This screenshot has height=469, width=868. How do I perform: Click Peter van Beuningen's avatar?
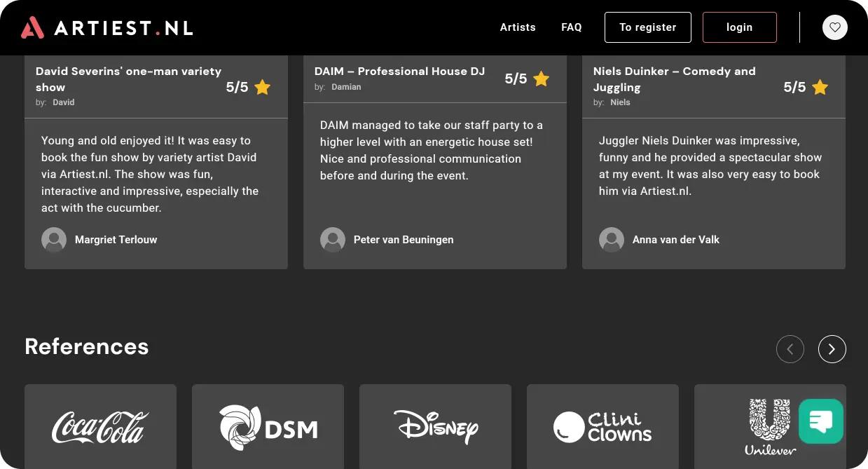click(x=333, y=240)
